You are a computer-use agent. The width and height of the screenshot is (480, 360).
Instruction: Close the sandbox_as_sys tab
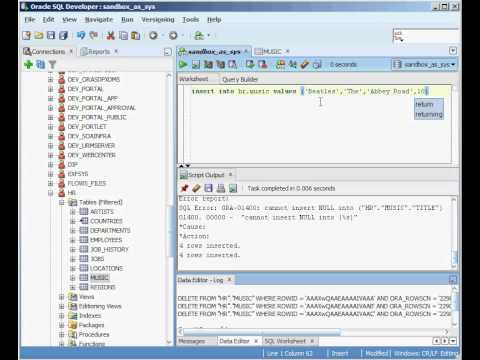[246, 51]
